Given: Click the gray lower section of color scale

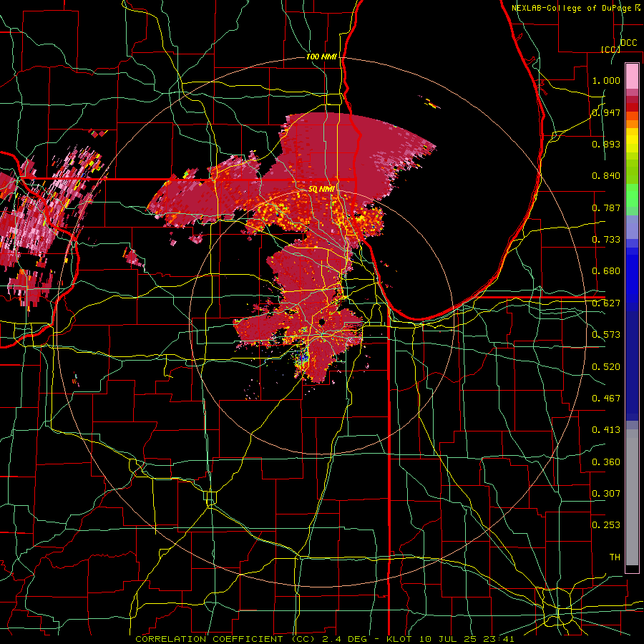Looking at the screenshot, I should 632,497.
